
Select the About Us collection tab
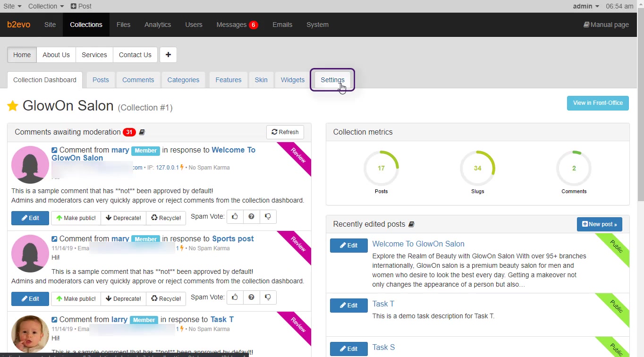56,55
